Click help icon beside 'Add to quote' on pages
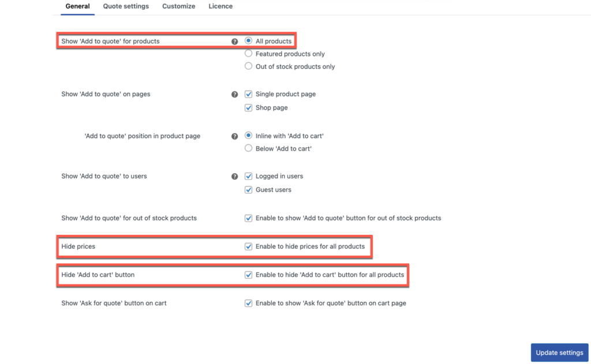Viewport: 591px width, 364px height. (234, 94)
